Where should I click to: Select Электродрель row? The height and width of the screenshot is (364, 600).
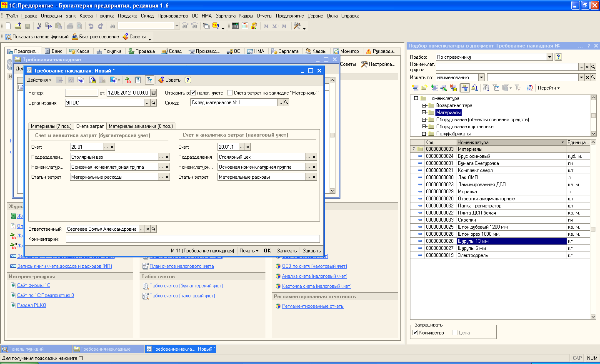(x=500, y=255)
